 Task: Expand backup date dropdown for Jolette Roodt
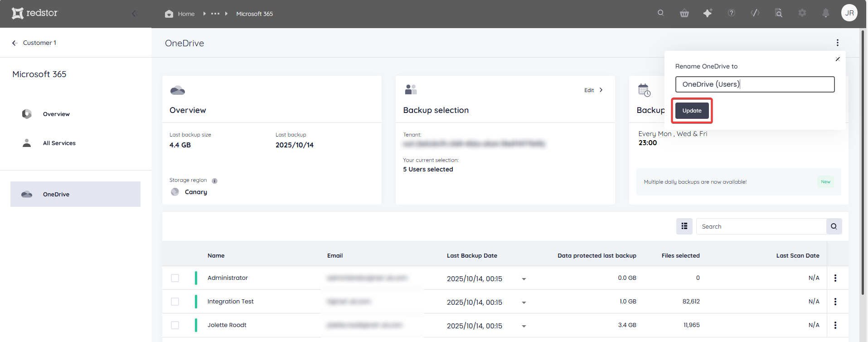point(524,326)
